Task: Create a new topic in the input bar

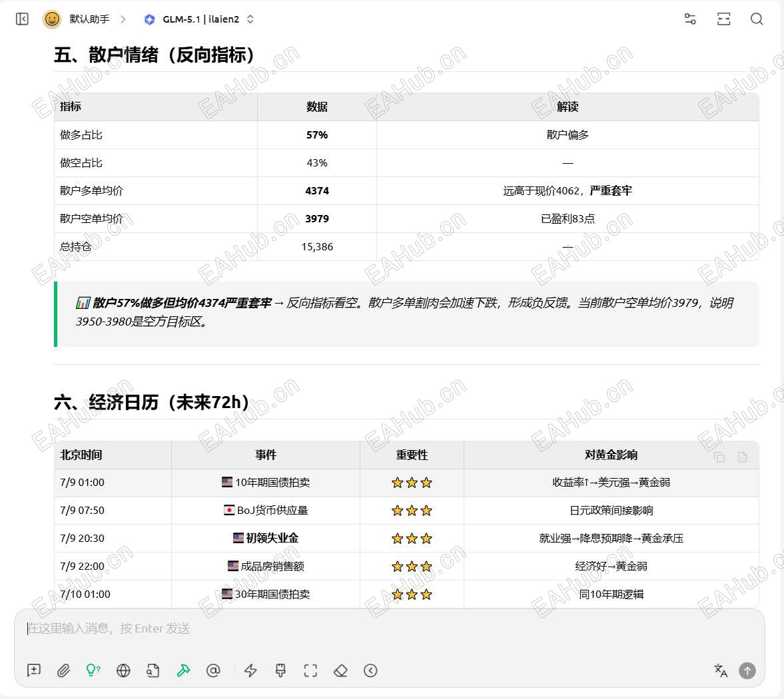Action: coord(34,670)
